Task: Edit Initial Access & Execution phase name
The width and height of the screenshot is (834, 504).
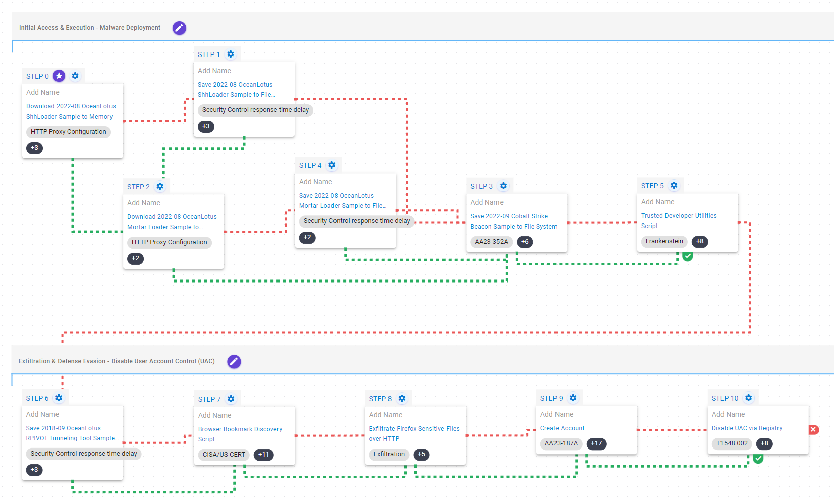Action: tap(179, 28)
